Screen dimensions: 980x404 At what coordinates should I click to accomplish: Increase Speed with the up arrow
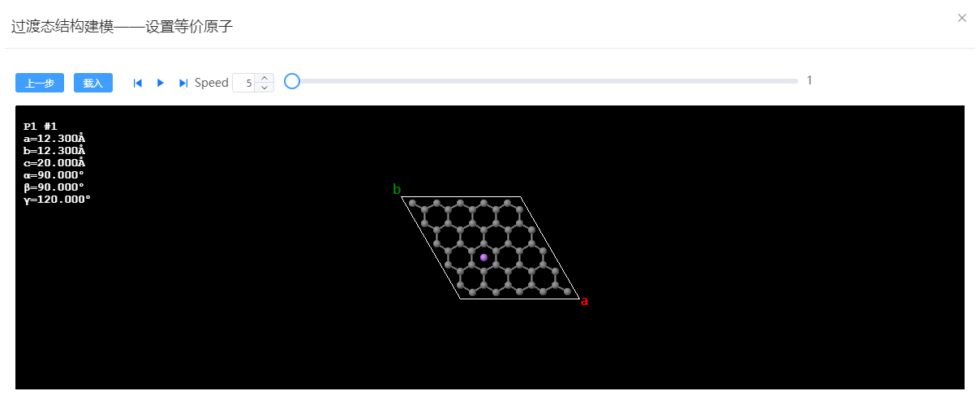coord(264,79)
